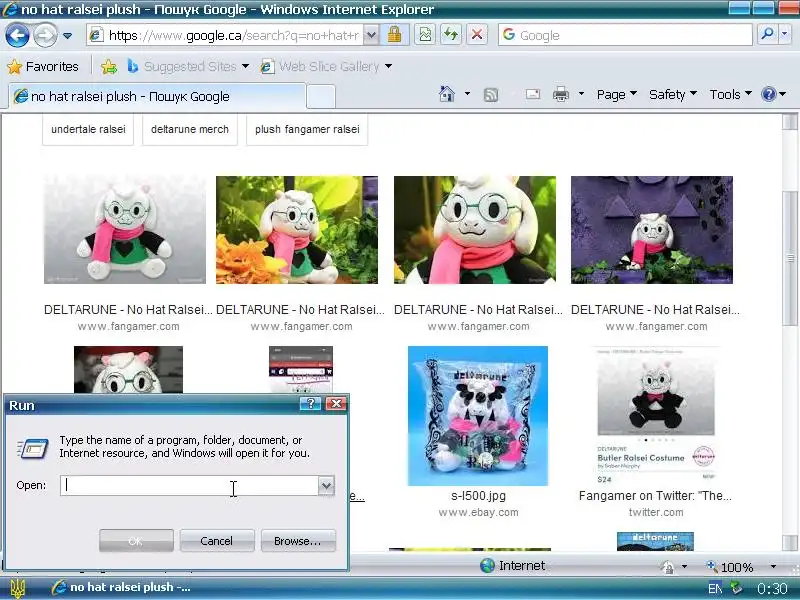Image resolution: width=800 pixels, height=600 pixels.
Task: Click the Print icon
Action: [561, 94]
